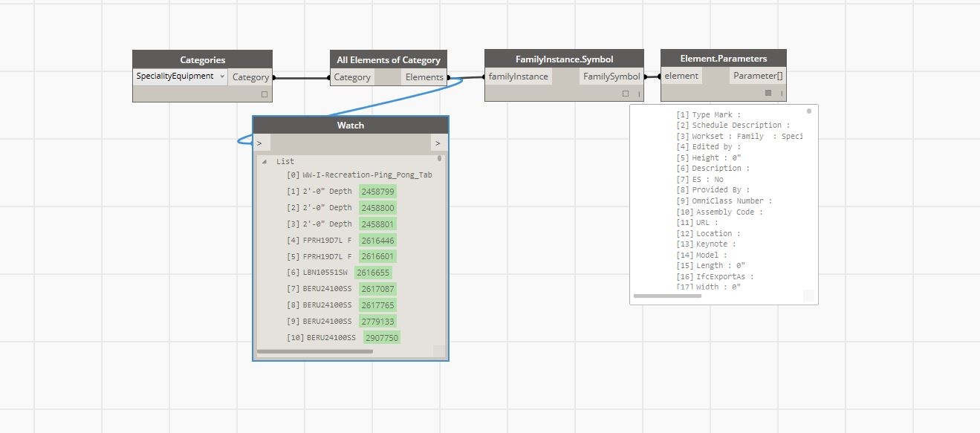Click element ID 2458801 in Watch list
Image resolution: width=980 pixels, height=433 pixels.
point(377,224)
